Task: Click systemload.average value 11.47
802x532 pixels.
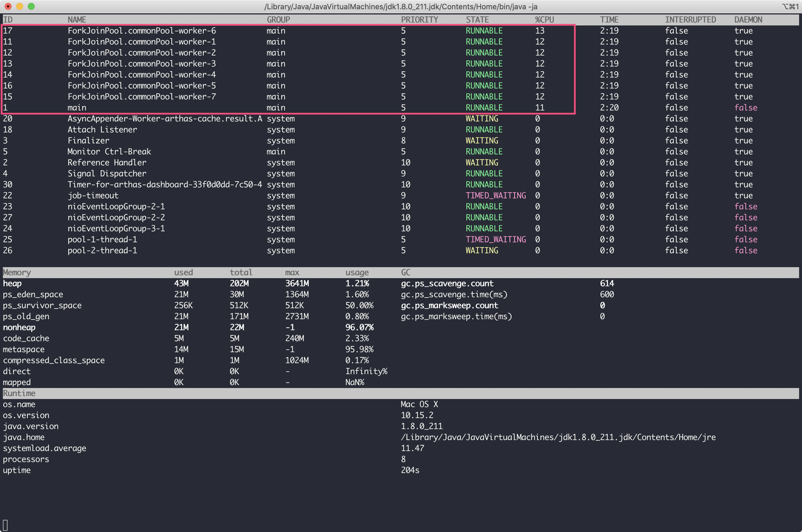Action: tap(412, 448)
